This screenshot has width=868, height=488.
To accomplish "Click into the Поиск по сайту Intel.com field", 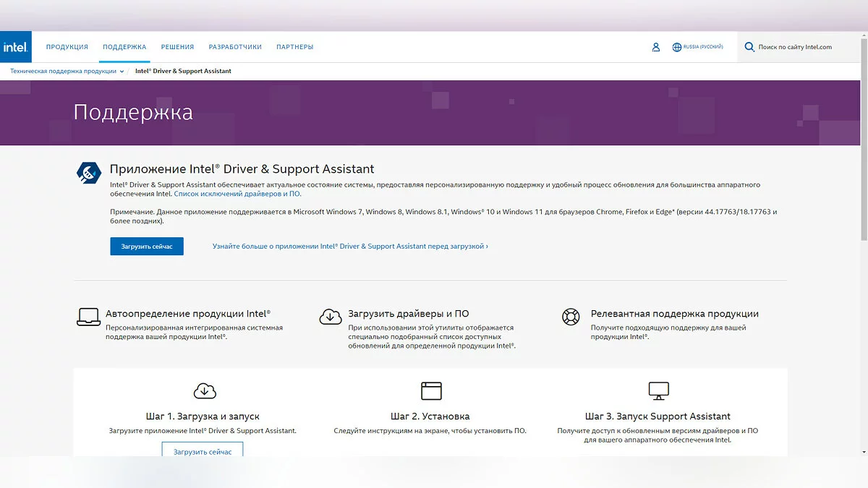I will pyautogui.click(x=803, y=47).
